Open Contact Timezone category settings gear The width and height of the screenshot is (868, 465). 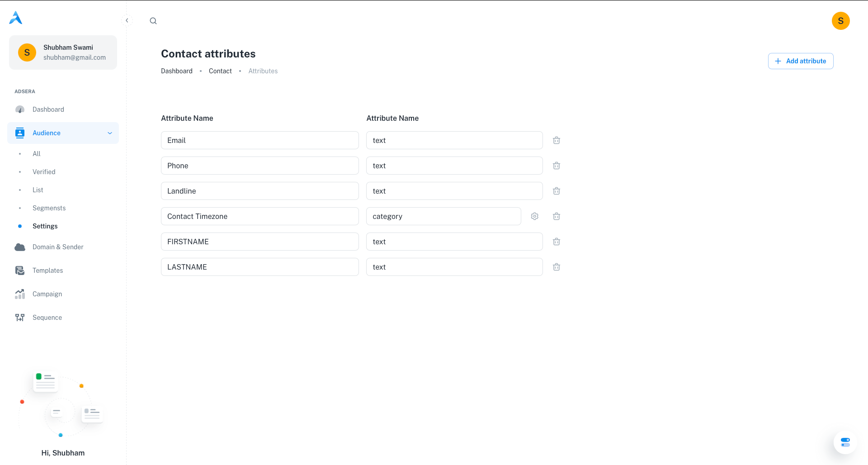[534, 216]
